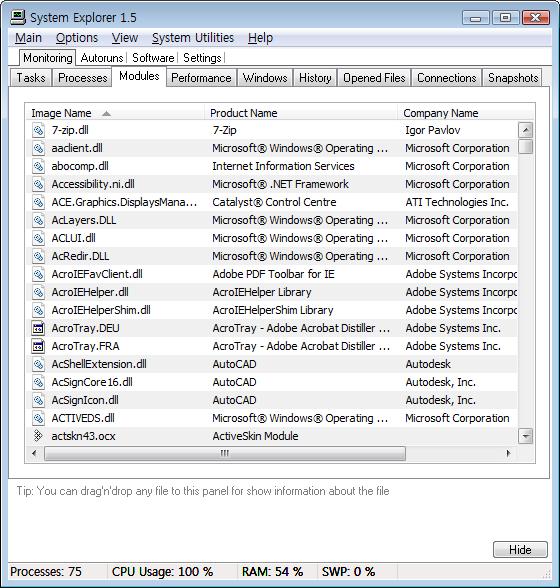This screenshot has height=588, width=560.
Task: Click the AcSignIcon.dll module icon
Action: click(x=38, y=400)
